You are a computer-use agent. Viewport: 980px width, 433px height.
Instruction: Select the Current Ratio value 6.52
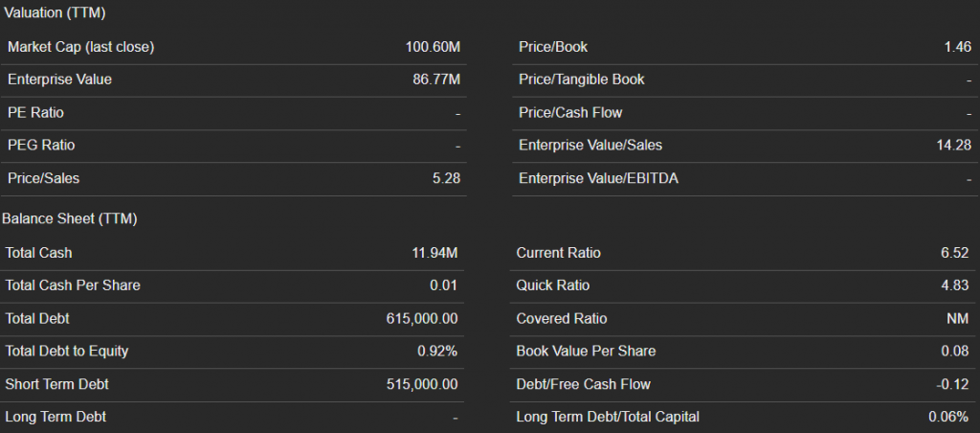(955, 253)
